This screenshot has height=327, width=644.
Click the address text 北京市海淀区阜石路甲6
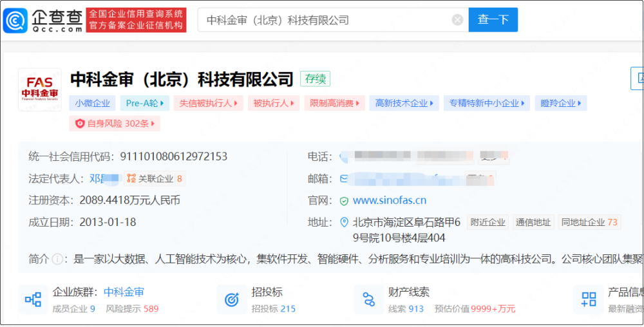[406, 222]
